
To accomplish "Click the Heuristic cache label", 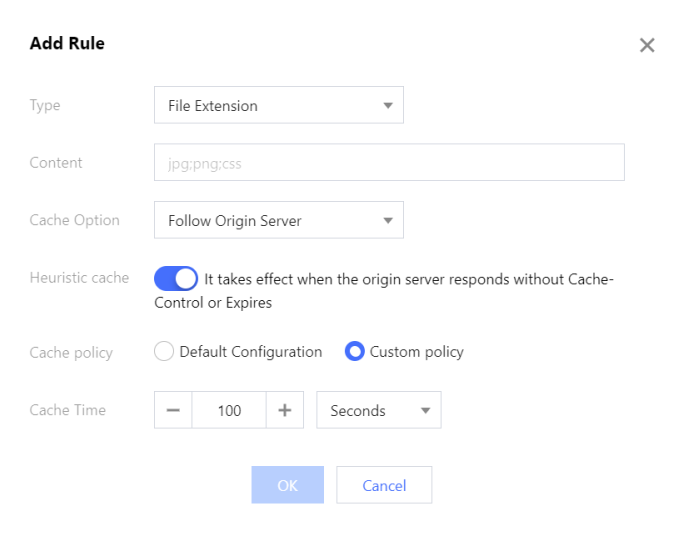I will [79, 278].
